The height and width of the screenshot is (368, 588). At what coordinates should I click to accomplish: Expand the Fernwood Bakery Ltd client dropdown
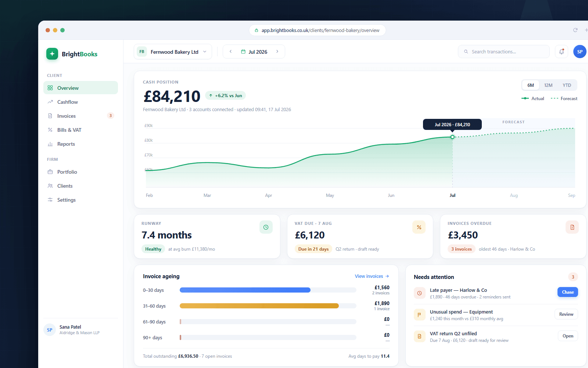173,52
